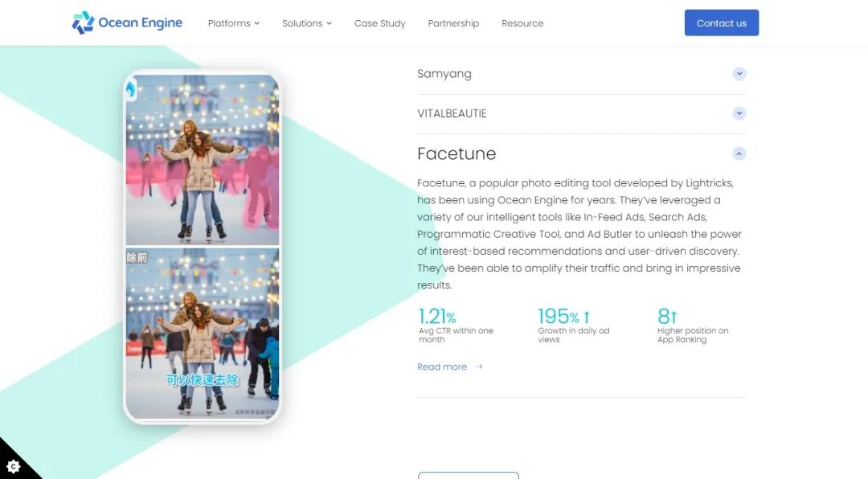Collapse the Facetune section chevron
This screenshot has height=479, width=868.
coord(739,154)
